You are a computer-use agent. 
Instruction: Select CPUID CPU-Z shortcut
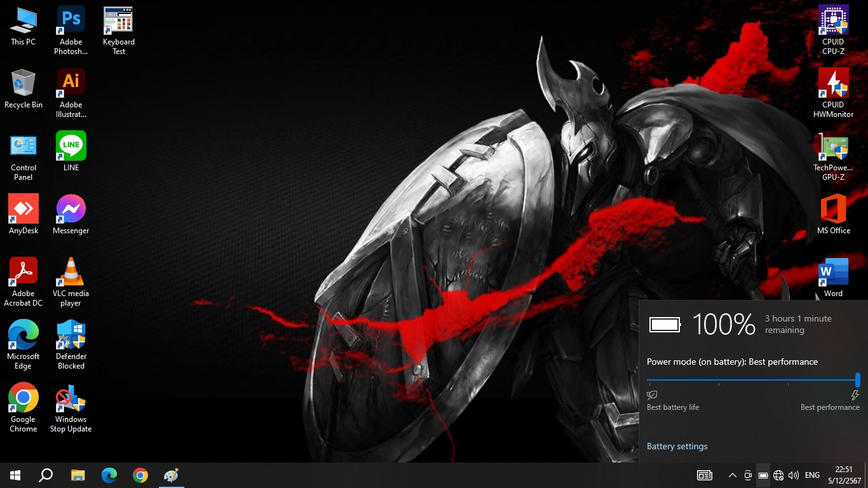(x=834, y=31)
